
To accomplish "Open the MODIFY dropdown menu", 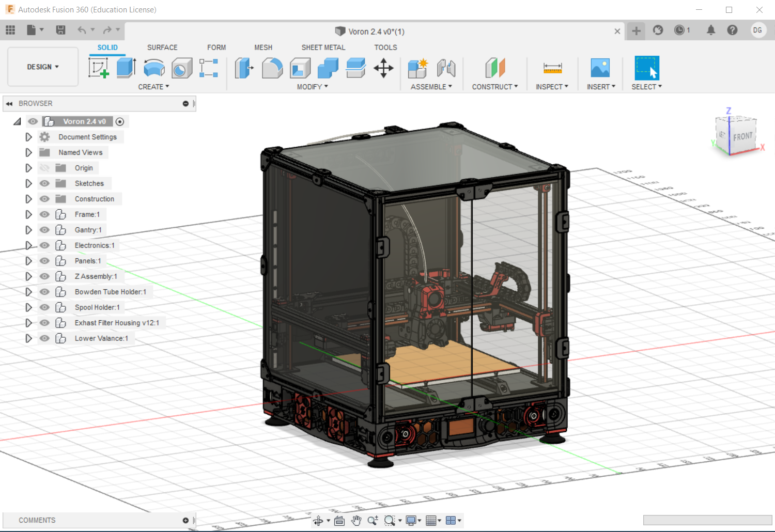I will tap(312, 86).
